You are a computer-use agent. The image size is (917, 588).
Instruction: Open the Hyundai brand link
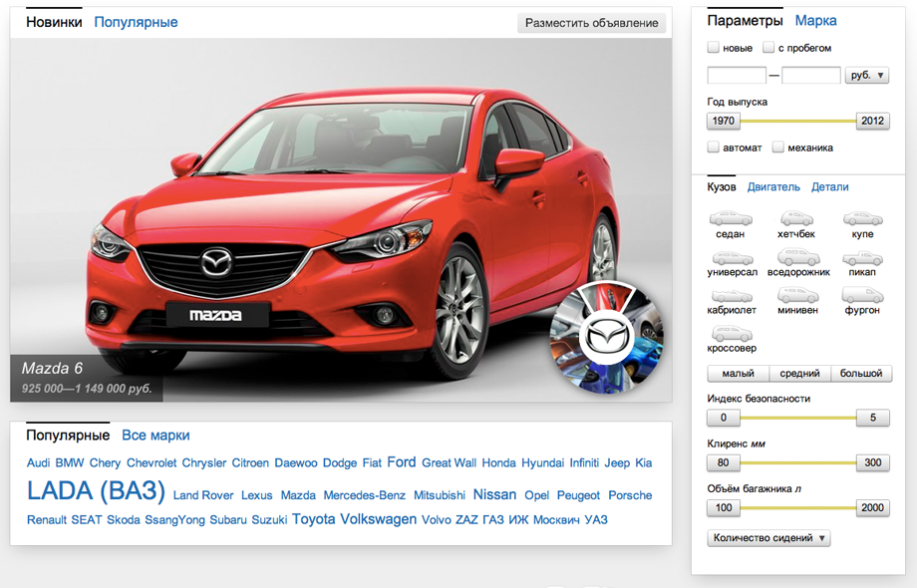pos(542,462)
